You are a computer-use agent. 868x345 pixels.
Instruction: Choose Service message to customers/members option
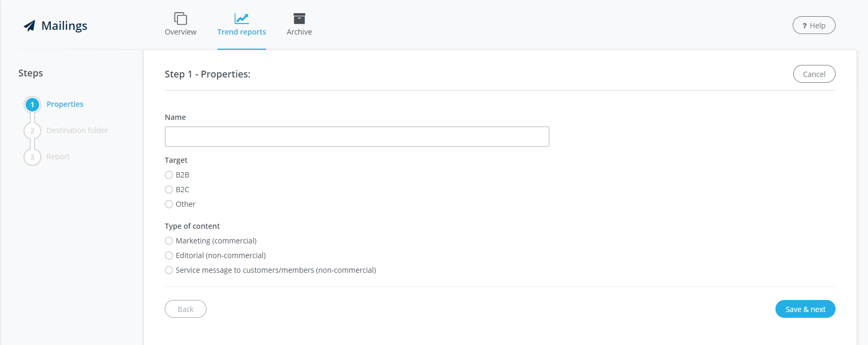click(x=169, y=270)
